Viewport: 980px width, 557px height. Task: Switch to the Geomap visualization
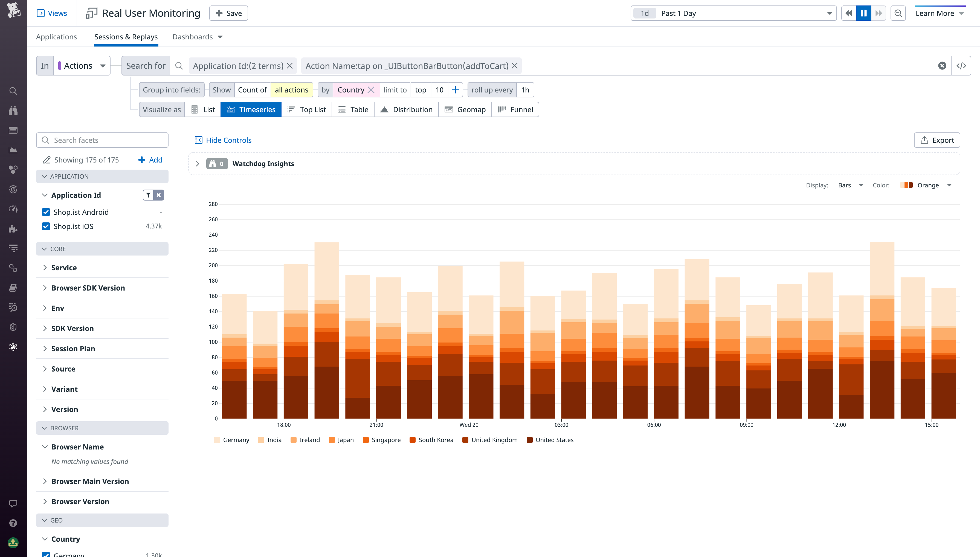(x=465, y=109)
